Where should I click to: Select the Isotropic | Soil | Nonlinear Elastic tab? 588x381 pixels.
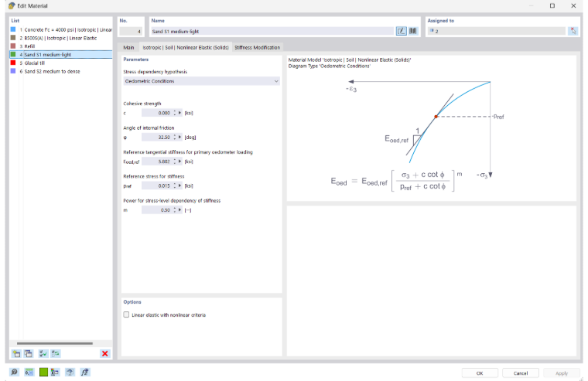186,47
